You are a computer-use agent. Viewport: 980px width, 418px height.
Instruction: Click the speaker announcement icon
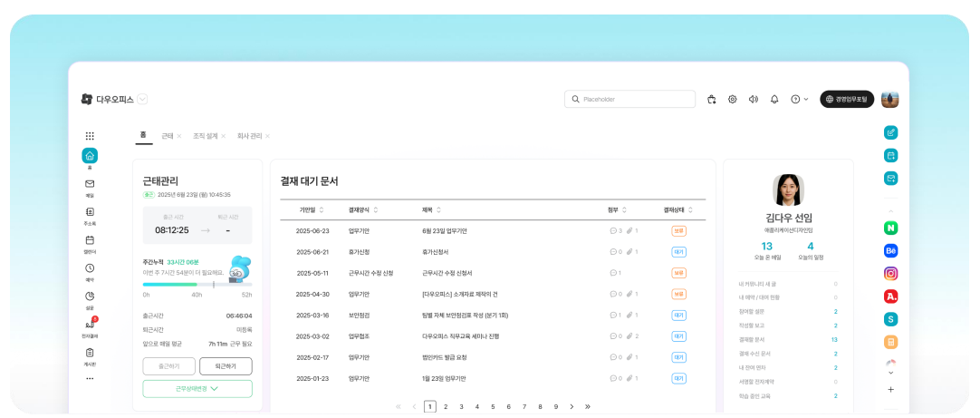pyautogui.click(x=754, y=99)
